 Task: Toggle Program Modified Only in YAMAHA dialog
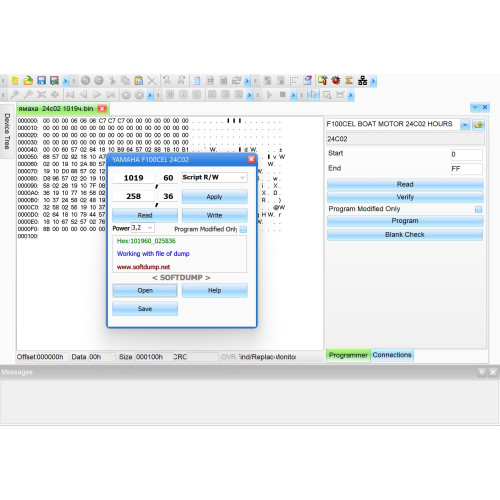click(243, 229)
